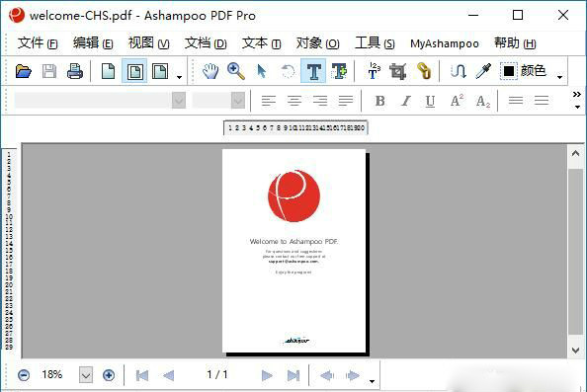Screen dimensions: 587x392
Task: Open the 帮助 (H) menu
Action: click(515, 43)
